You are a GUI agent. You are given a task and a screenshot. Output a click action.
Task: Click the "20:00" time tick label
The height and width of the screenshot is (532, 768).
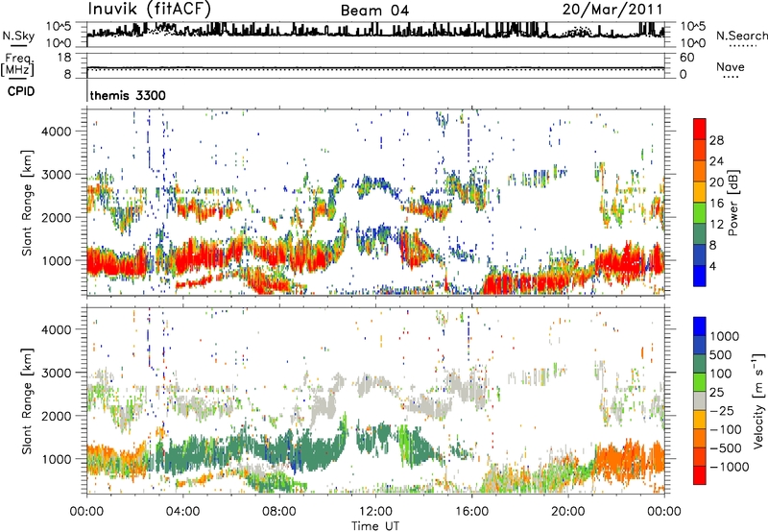click(567, 511)
